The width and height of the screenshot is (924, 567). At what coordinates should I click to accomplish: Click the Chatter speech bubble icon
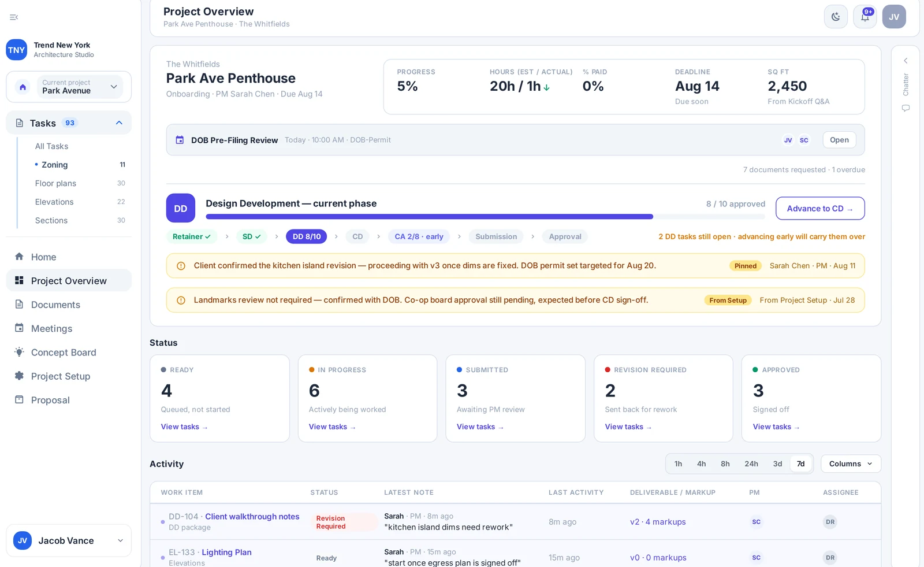906,108
